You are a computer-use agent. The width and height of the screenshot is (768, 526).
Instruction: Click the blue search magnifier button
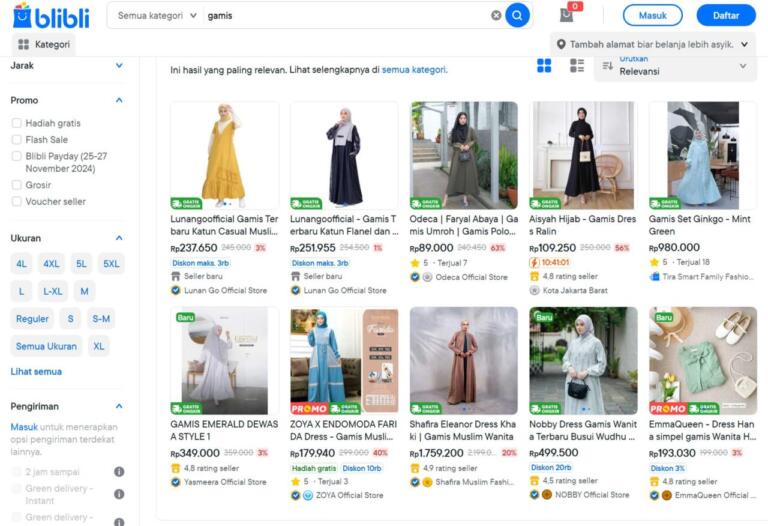tap(517, 15)
